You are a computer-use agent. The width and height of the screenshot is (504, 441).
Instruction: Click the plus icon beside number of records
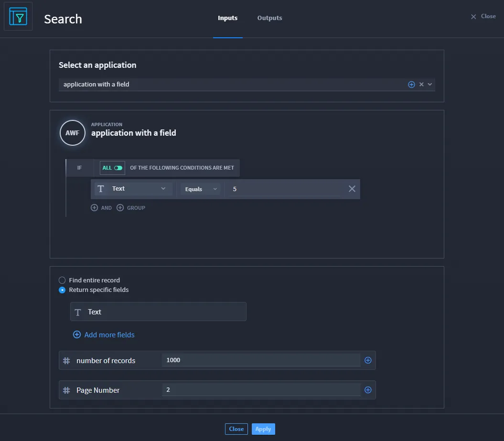(x=368, y=360)
